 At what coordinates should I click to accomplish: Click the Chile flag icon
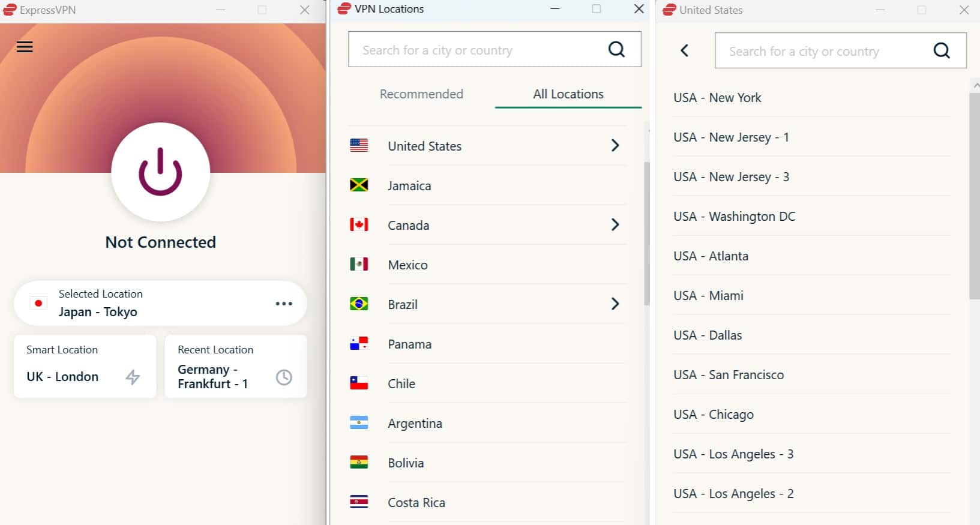359,383
